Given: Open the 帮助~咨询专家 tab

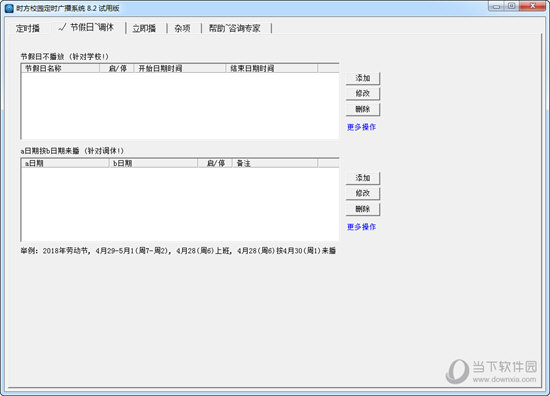Looking at the screenshot, I should click(x=234, y=28).
